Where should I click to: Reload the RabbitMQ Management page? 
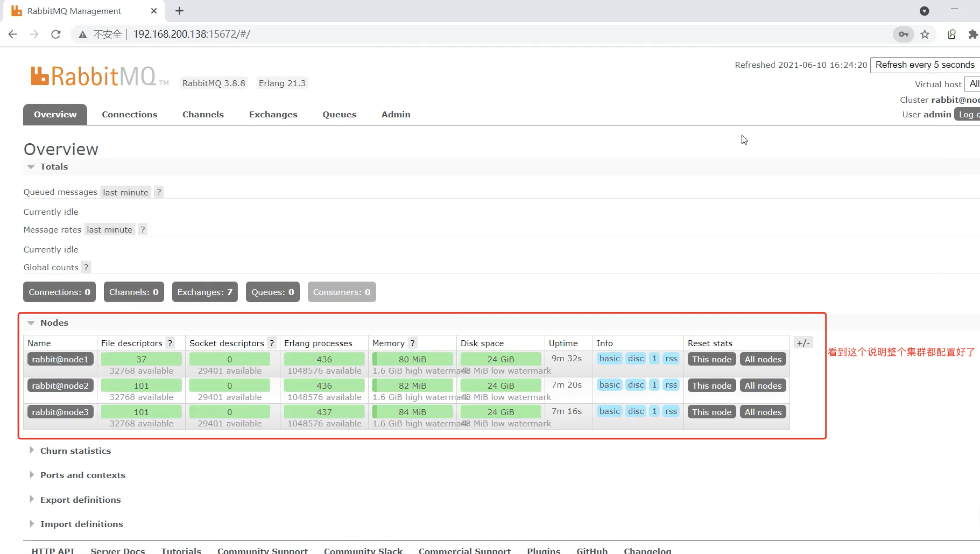click(x=56, y=34)
